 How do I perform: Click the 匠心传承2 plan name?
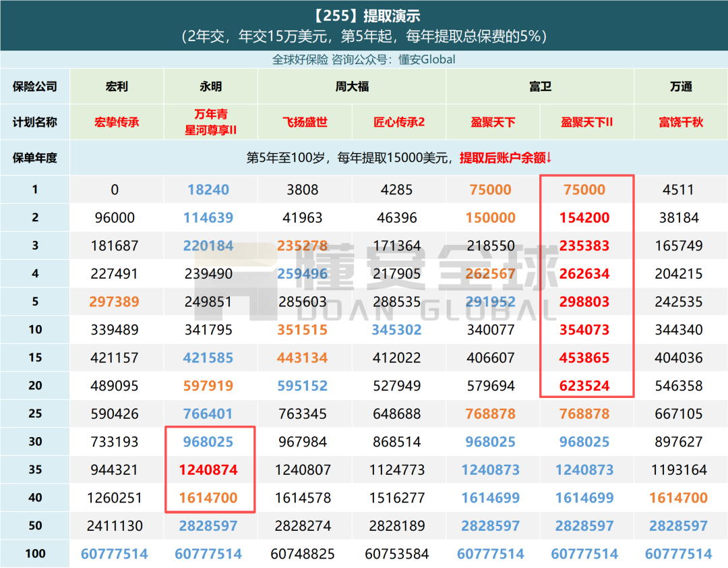(398, 122)
